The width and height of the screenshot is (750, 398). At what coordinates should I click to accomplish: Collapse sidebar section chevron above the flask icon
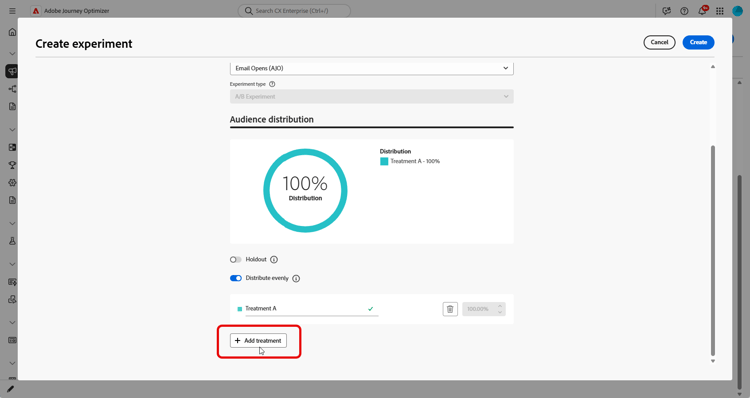click(12, 223)
